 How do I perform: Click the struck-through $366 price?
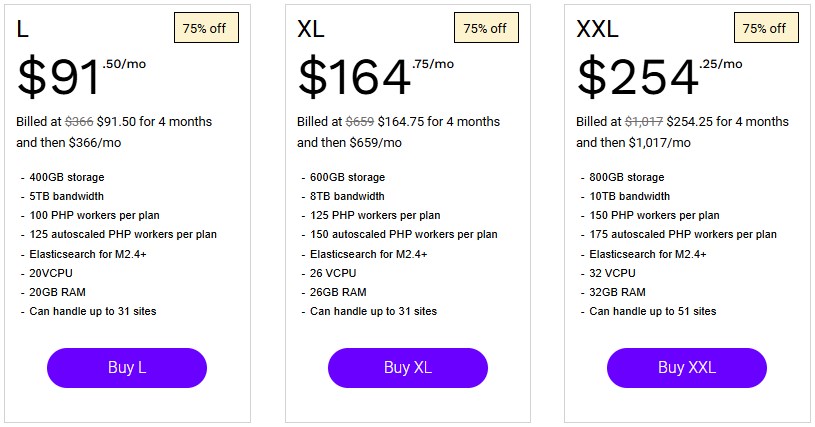(x=79, y=122)
